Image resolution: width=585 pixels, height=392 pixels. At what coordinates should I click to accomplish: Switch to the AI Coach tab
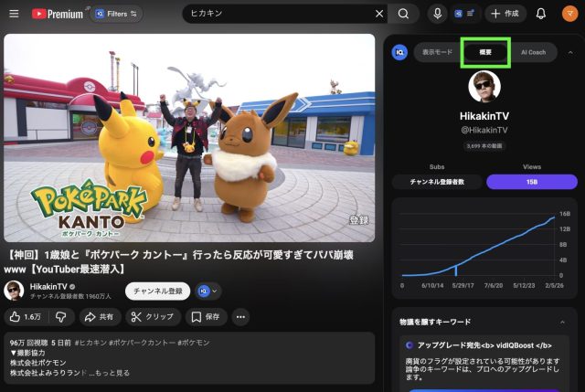(x=533, y=52)
